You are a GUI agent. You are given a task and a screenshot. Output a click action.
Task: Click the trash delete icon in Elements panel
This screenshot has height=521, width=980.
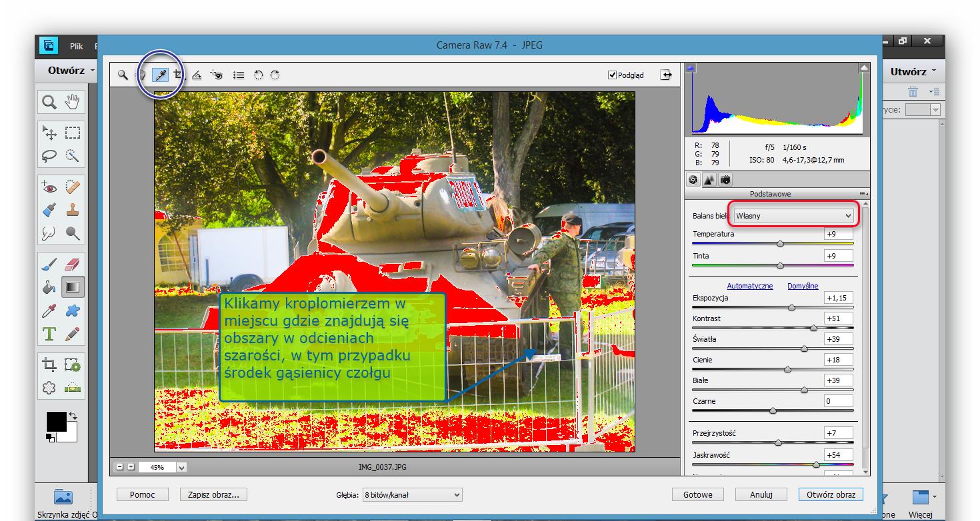pos(913,92)
